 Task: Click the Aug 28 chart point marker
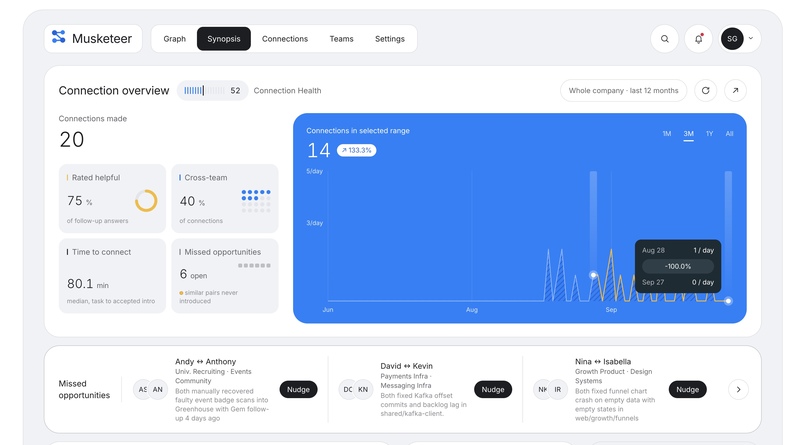point(593,275)
